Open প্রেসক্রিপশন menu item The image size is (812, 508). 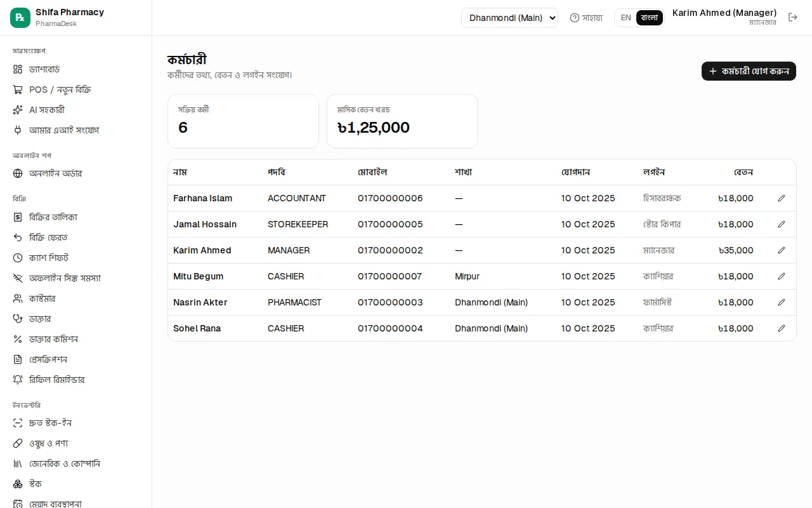[76, 359]
